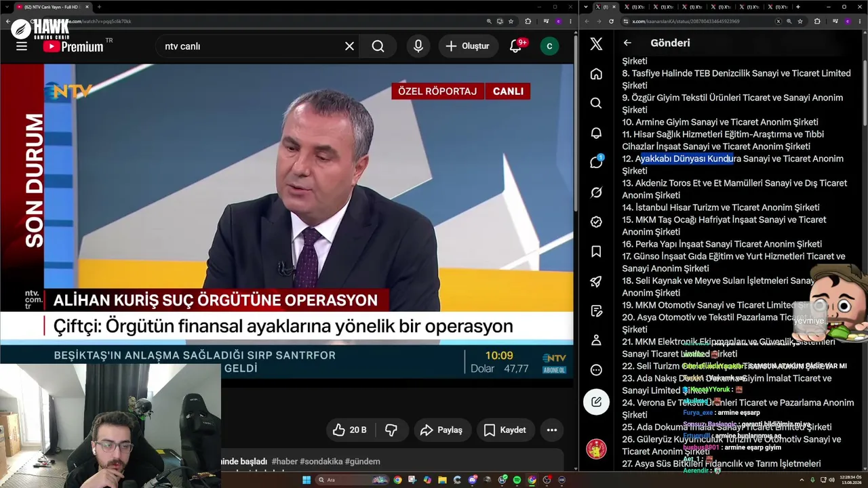Open X Profile in sidebar

click(x=596, y=340)
